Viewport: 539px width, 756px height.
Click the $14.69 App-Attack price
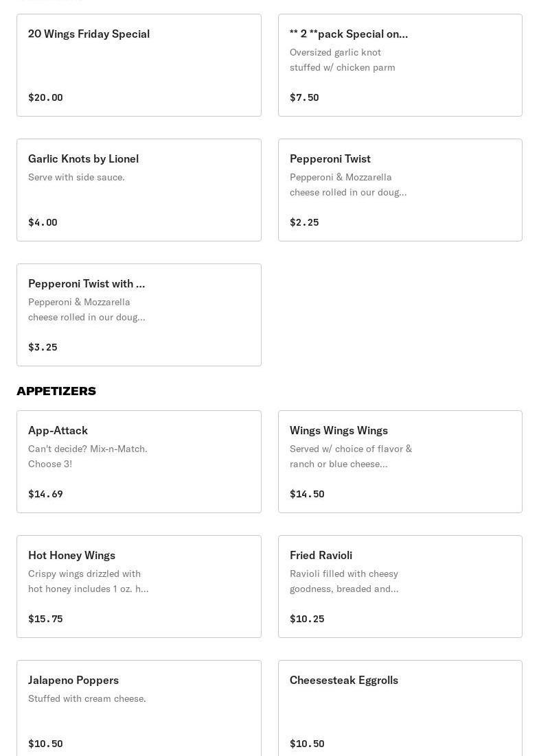45,494
